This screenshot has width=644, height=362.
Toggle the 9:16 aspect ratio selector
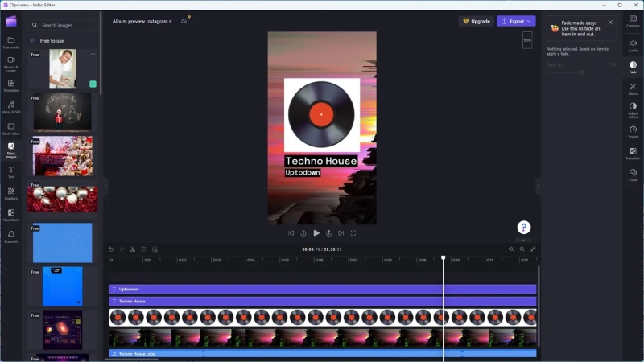click(x=527, y=40)
